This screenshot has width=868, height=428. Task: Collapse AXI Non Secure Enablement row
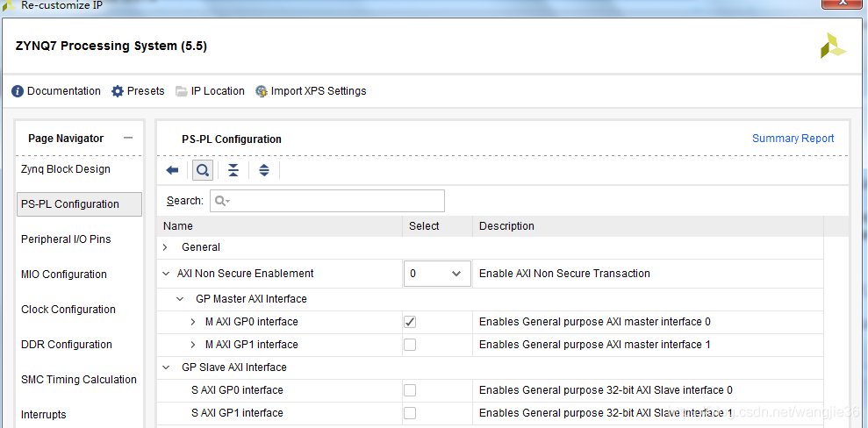coord(166,273)
